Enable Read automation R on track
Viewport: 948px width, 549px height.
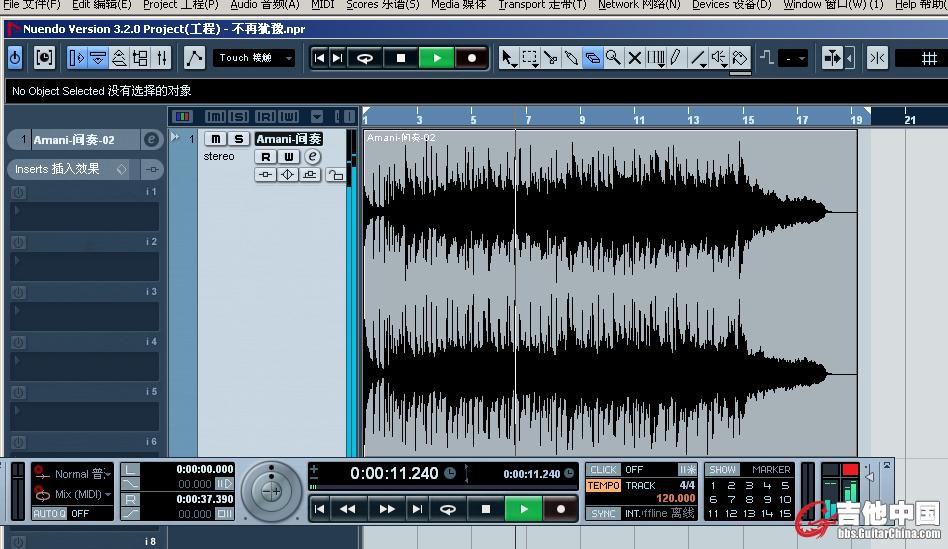tap(265, 157)
